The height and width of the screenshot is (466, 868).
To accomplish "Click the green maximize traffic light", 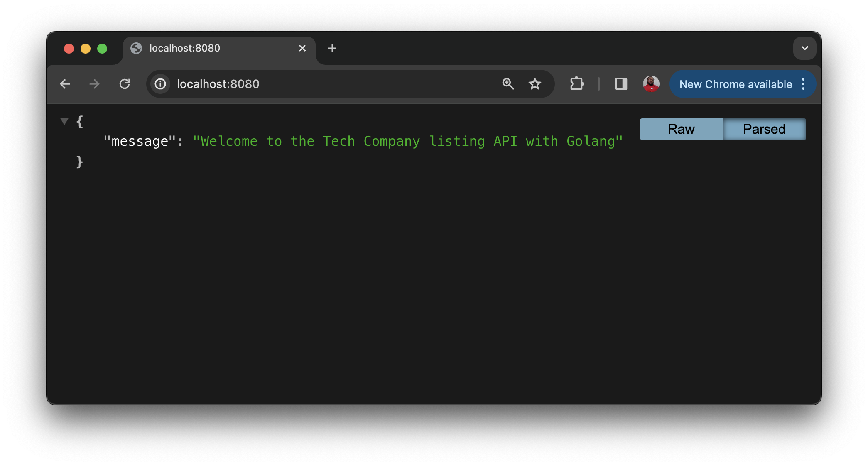I will (x=103, y=48).
